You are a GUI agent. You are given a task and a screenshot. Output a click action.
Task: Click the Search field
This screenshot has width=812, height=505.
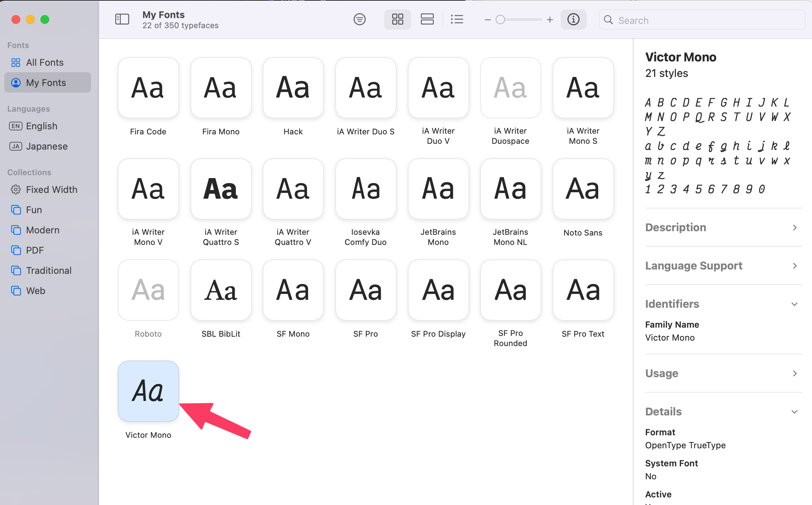(x=702, y=20)
